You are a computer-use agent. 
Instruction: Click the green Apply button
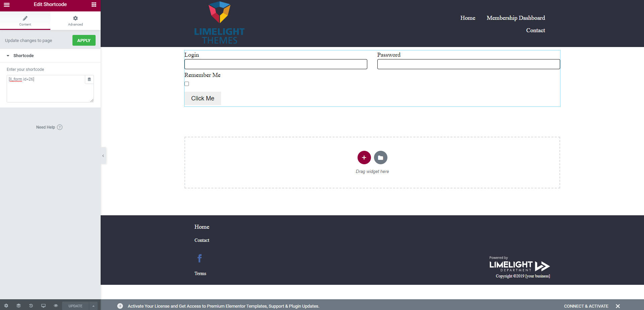click(x=84, y=40)
